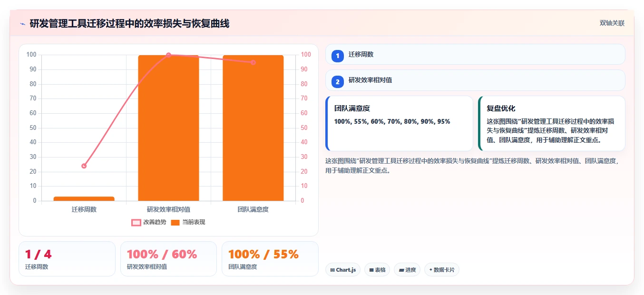644x295 pixels.
Task: Click the 双轴关联 label in header
Action: coord(612,23)
